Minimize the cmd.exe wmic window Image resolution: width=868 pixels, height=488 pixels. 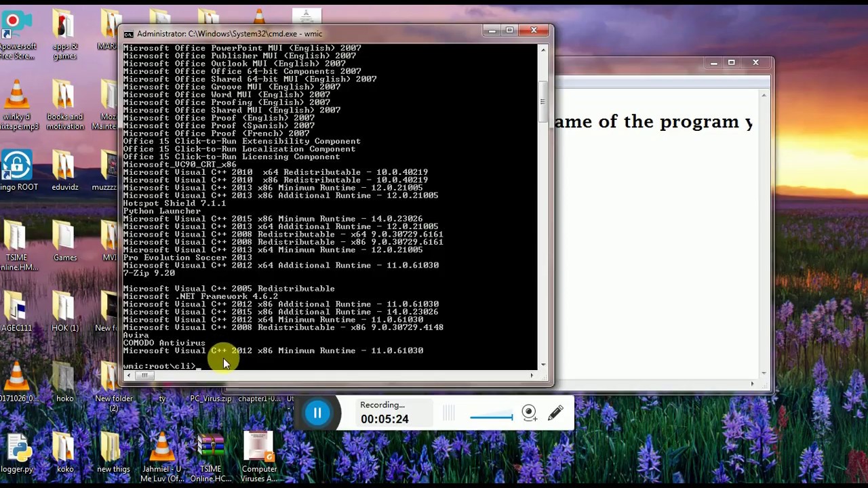click(492, 30)
